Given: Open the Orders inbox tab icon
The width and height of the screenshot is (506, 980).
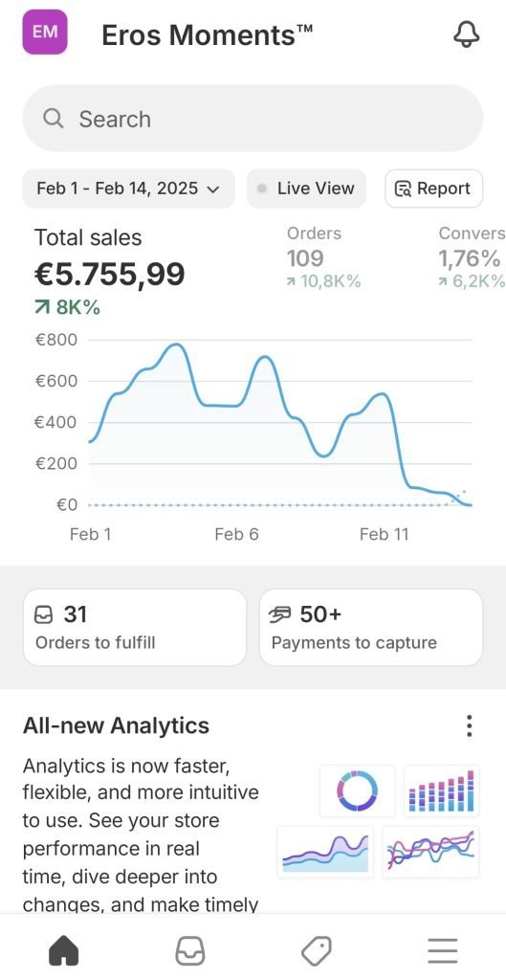Looking at the screenshot, I should point(189,951).
